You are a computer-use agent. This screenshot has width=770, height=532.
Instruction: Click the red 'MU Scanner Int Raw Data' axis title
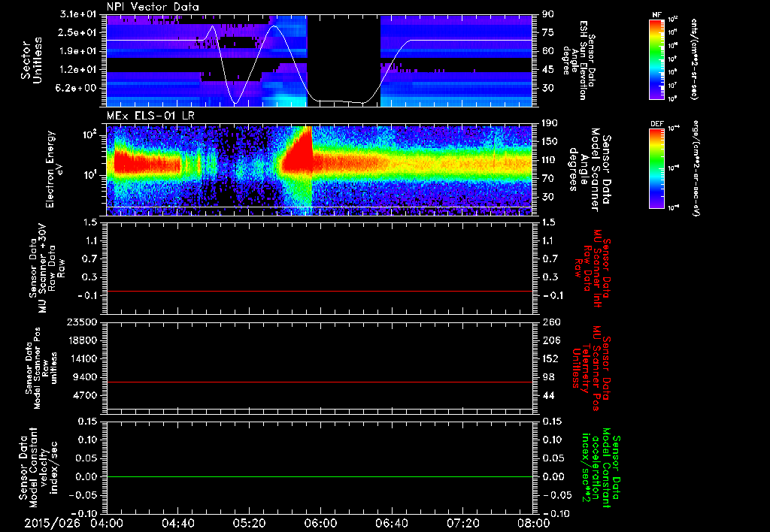click(593, 268)
